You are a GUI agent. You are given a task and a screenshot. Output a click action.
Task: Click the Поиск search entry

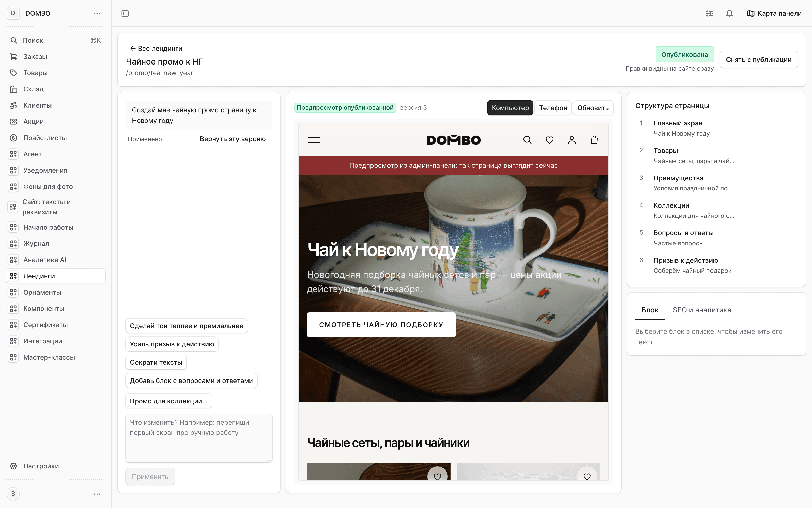[x=56, y=40]
